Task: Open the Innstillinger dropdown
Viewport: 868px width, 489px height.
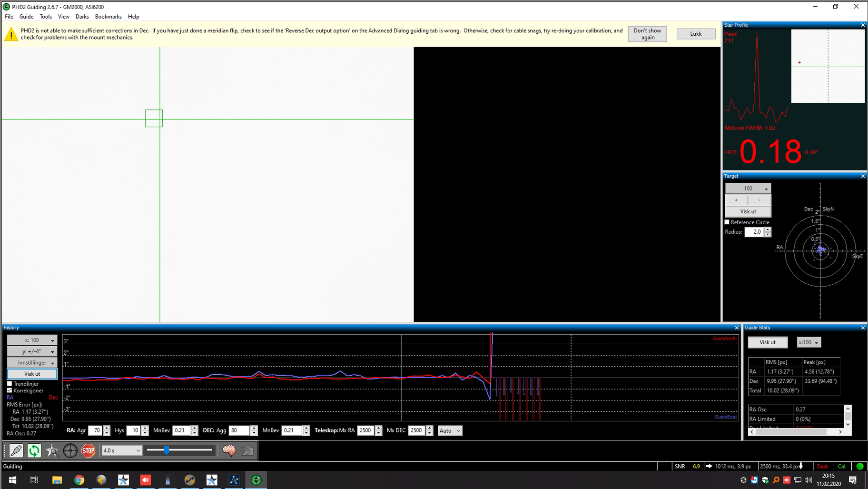Action: tap(32, 363)
